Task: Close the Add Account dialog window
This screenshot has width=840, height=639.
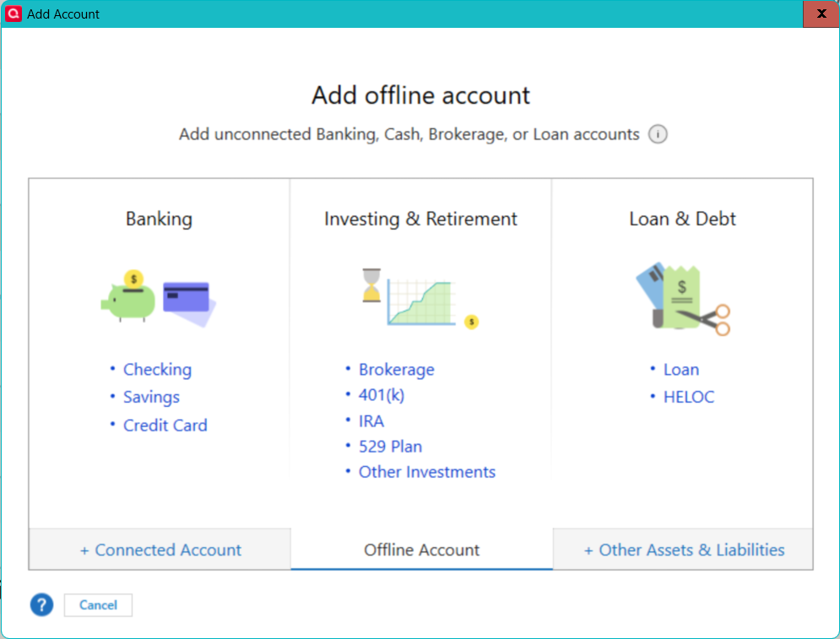Action: tap(821, 14)
